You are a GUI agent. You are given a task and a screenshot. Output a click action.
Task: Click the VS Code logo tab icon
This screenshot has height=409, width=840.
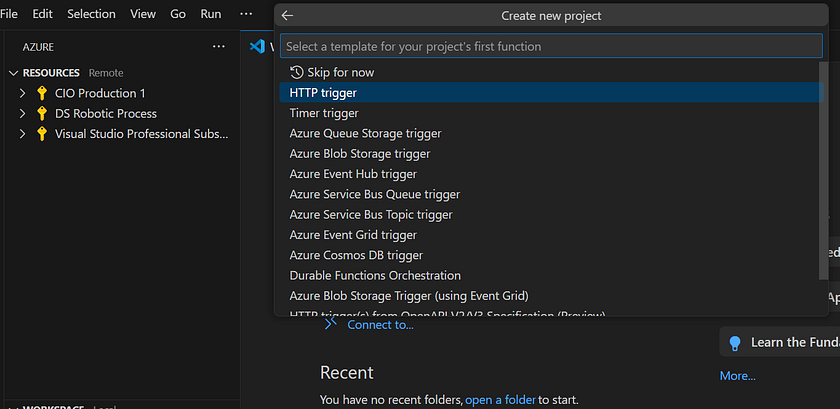[x=257, y=47]
